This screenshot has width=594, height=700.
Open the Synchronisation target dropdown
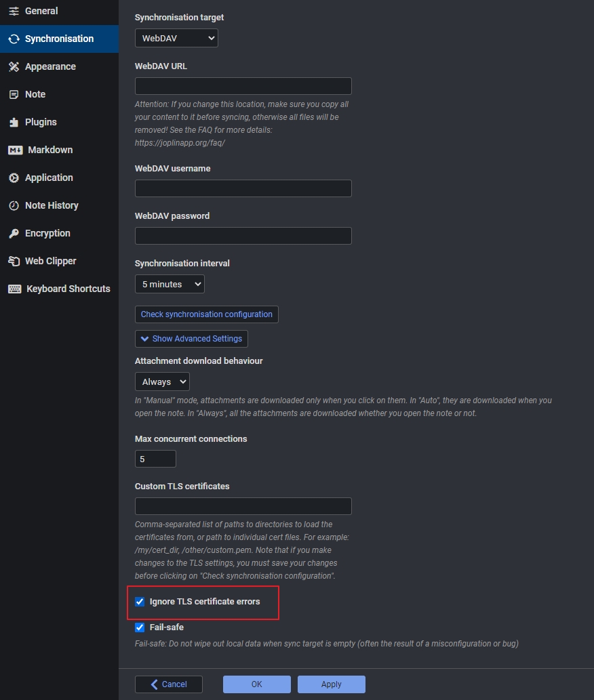click(176, 39)
